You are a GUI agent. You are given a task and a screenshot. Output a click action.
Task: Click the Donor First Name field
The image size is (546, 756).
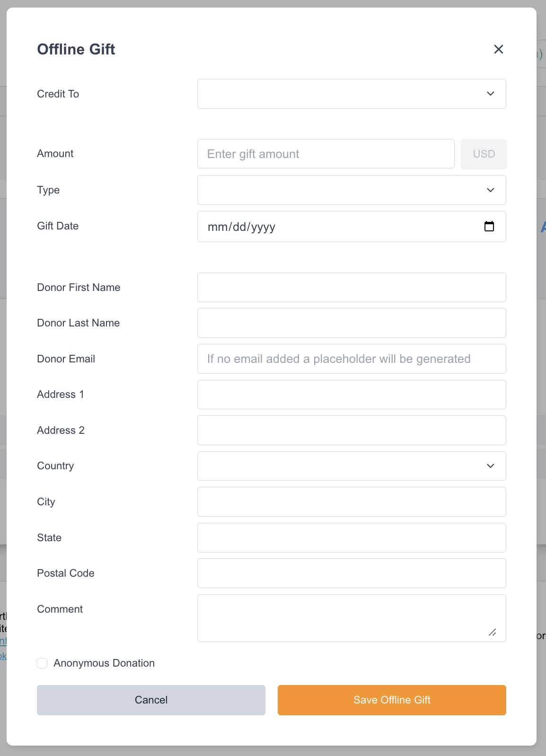(x=351, y=287)
